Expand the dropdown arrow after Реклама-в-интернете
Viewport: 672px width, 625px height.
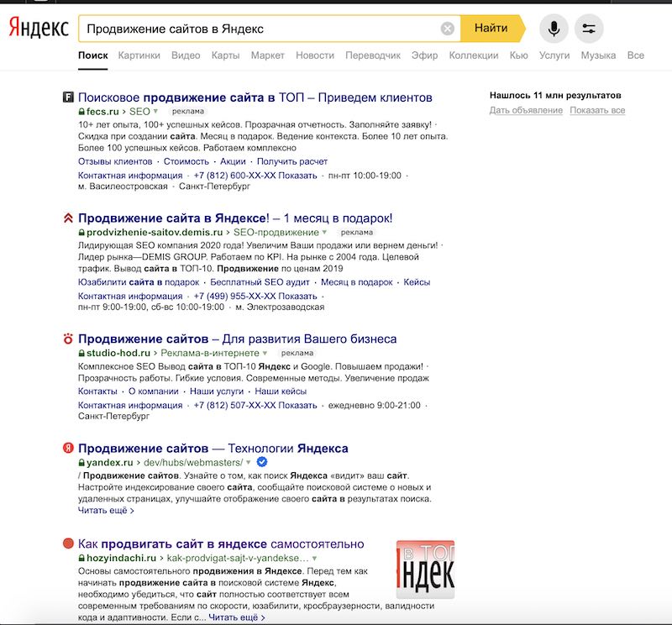click(265, 353)
